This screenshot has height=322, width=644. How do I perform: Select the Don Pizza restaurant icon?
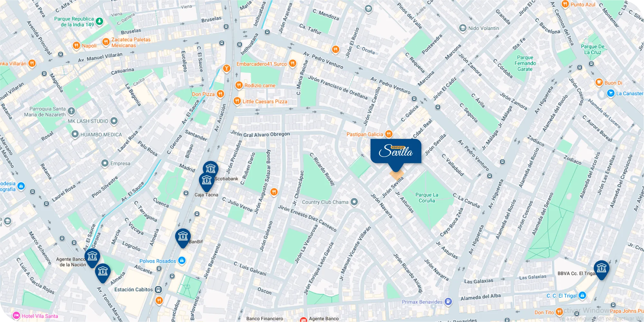click(220, 94)
